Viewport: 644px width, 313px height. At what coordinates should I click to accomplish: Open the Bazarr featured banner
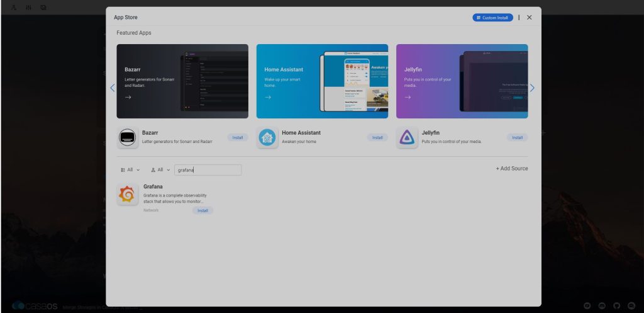tap(182, 81)
